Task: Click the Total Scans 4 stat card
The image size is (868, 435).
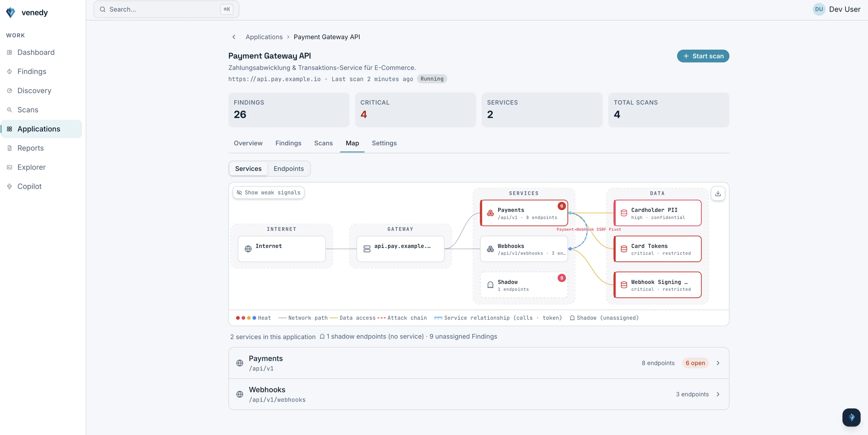Action: [x=669, y=110]
